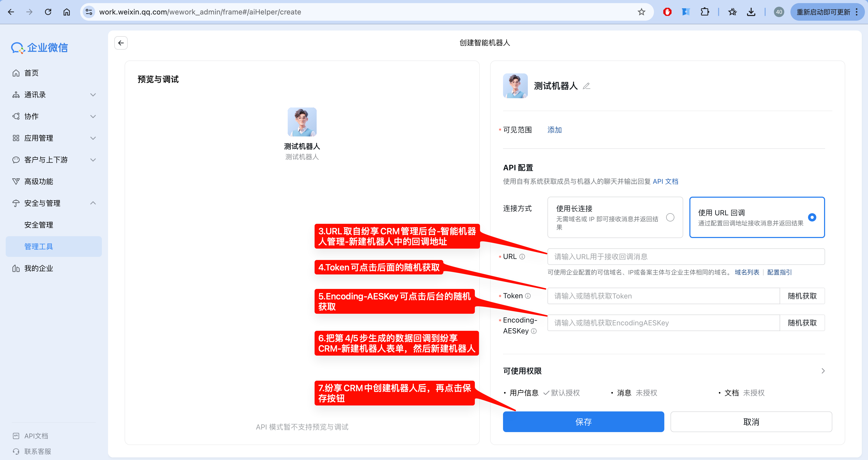Go to the browser home page icon

click(67, 12)
